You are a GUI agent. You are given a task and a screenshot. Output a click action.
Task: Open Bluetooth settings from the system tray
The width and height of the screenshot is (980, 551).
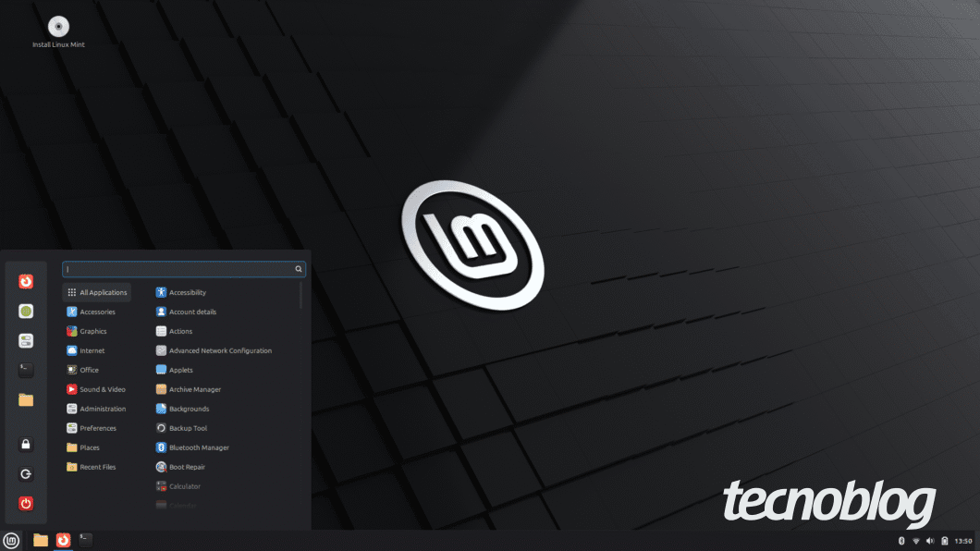pos(901,540)
